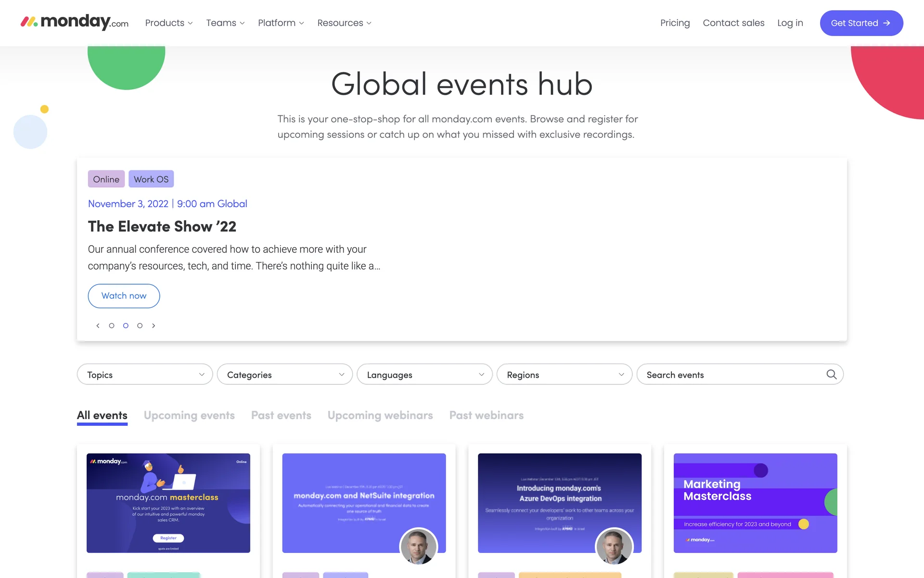Go to previous carousel slide arrow
924x578 pixels.
tap(98, 326)
